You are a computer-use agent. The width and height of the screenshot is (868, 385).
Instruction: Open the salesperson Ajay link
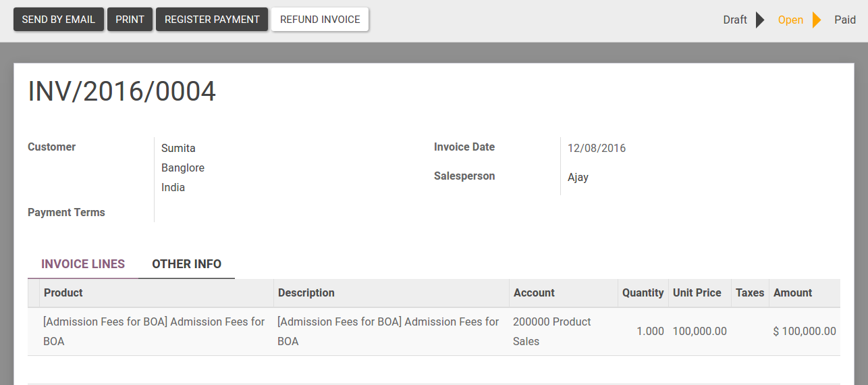point(578,177)
